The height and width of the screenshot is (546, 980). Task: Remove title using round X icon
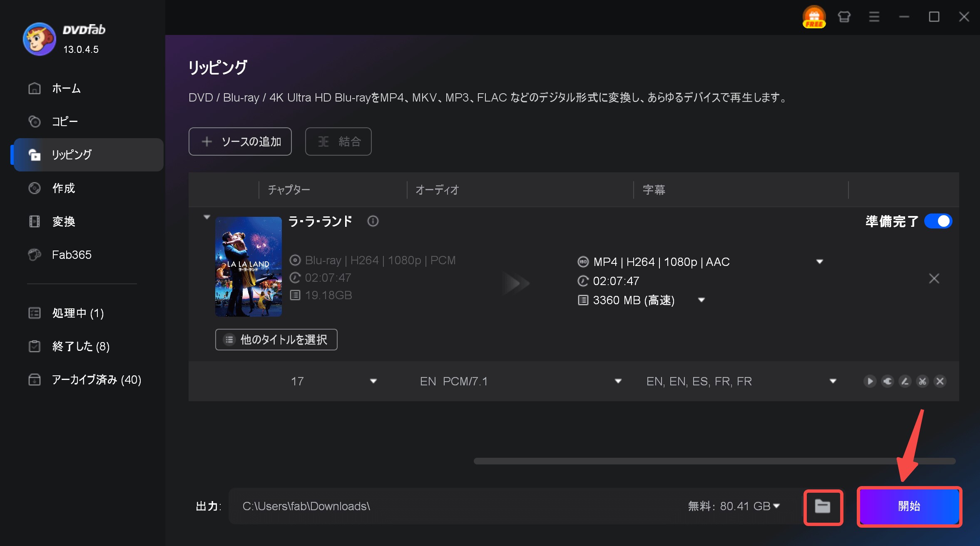point(940,381)
